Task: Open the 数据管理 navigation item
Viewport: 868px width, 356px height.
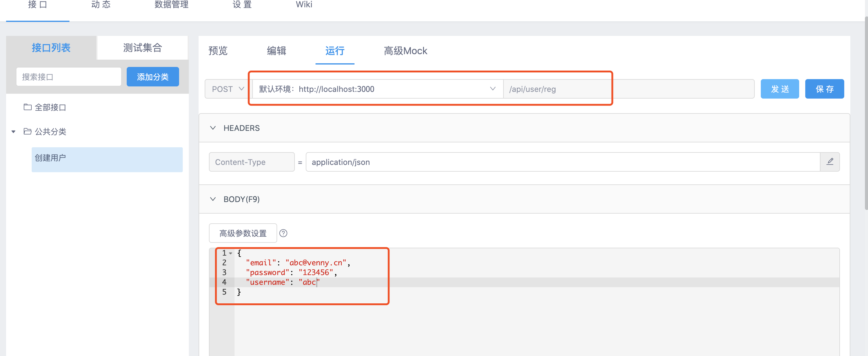Action: 171,5
